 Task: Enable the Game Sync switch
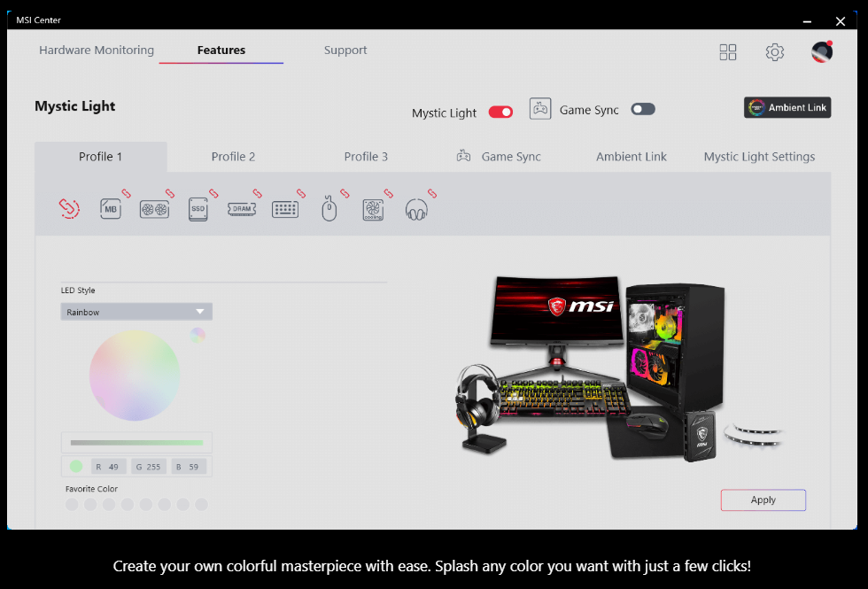click(643, 109)
